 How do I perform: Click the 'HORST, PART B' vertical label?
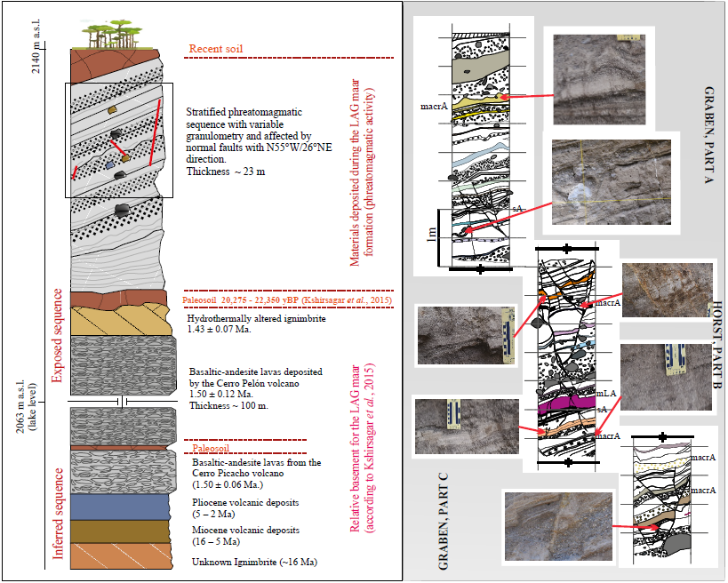click(x=718, y=347)
